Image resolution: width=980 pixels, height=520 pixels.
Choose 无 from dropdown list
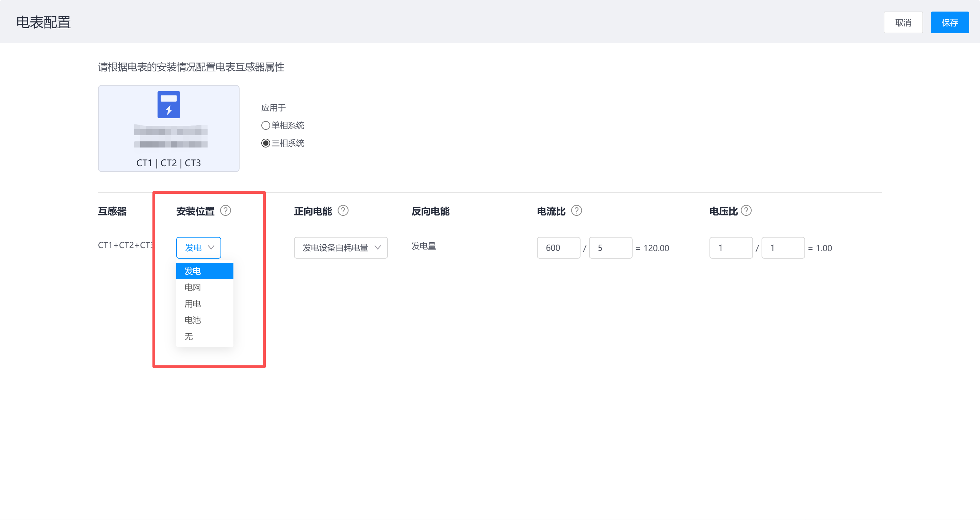point(189,337)
